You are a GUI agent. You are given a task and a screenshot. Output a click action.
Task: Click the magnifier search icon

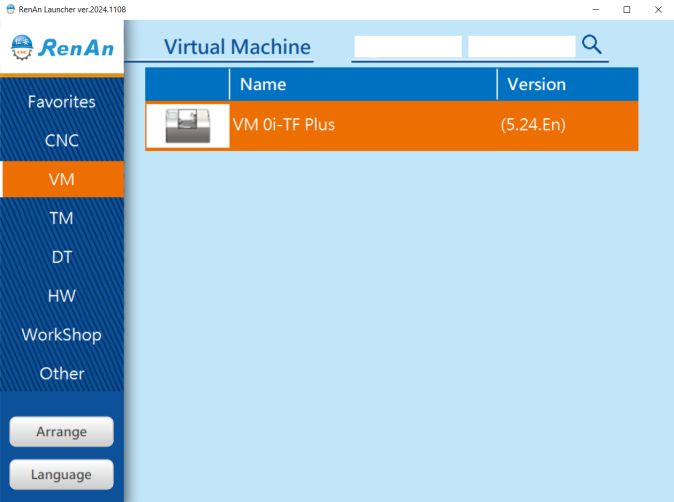(591, 44)
